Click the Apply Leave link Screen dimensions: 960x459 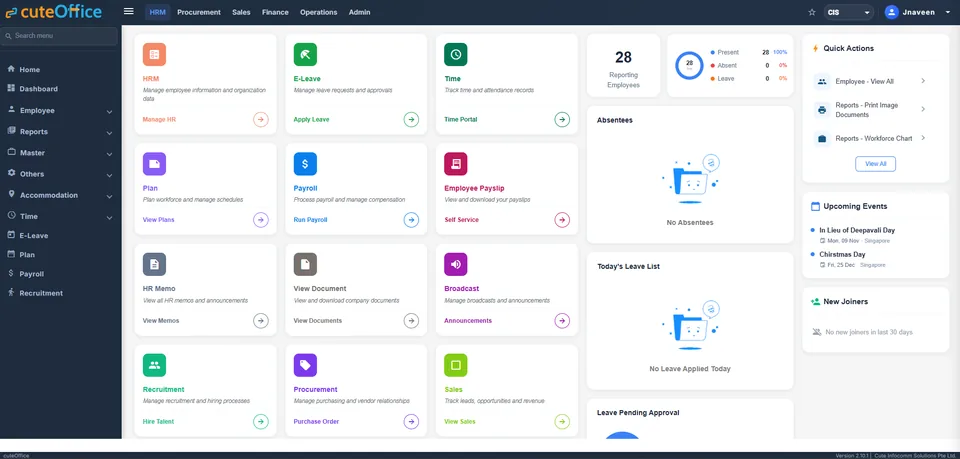pos(311,119)
